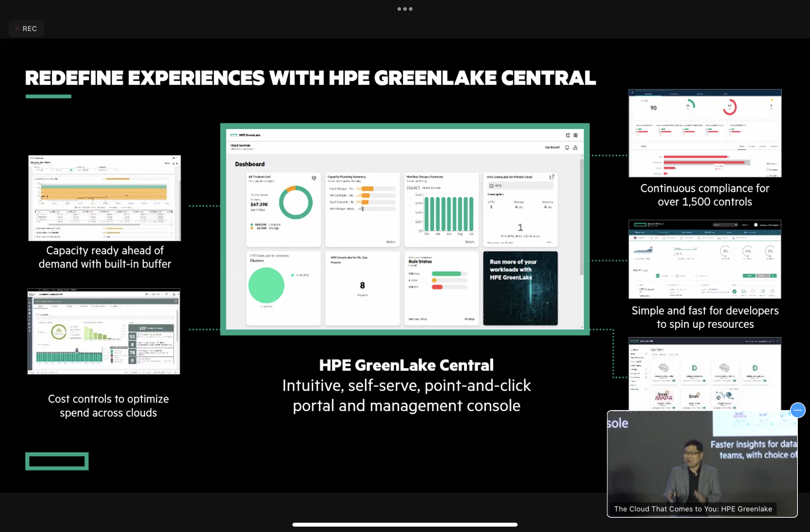The width and height of the screenshot is (810, 532).
Task: Click the "HPE GreenLake Central" heading below dashboard
Action: pos(406,365)
